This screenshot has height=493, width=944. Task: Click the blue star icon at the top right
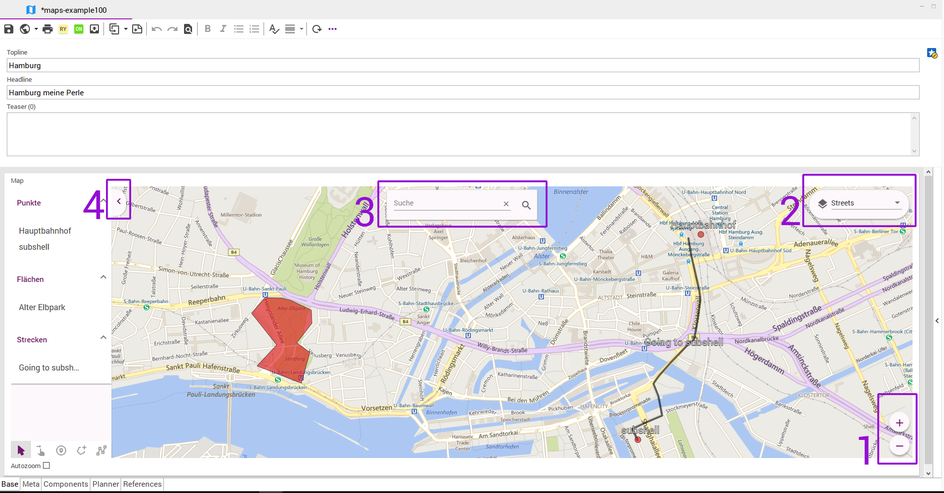click(x=932, y=54)
